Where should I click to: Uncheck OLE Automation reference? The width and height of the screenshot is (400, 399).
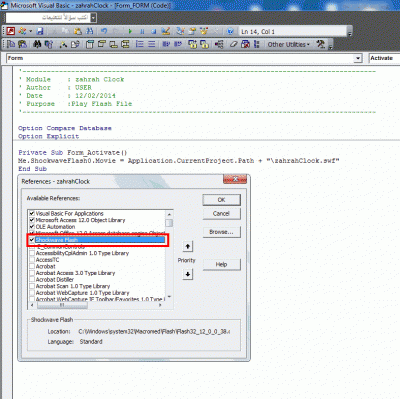point(32,226)
